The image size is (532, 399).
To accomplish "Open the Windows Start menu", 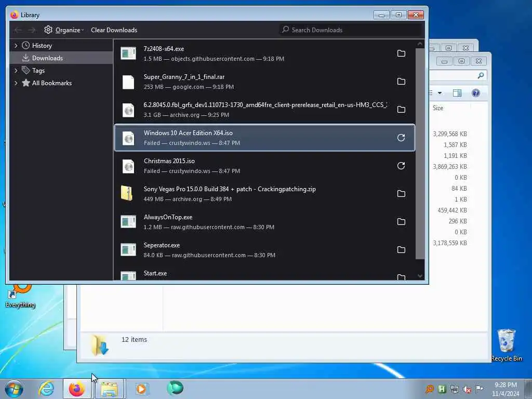I will [x=14, y=389].
